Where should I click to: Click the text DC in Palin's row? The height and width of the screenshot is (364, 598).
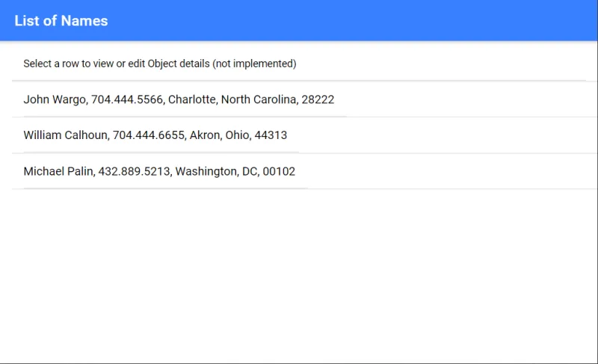pos(250,171)
